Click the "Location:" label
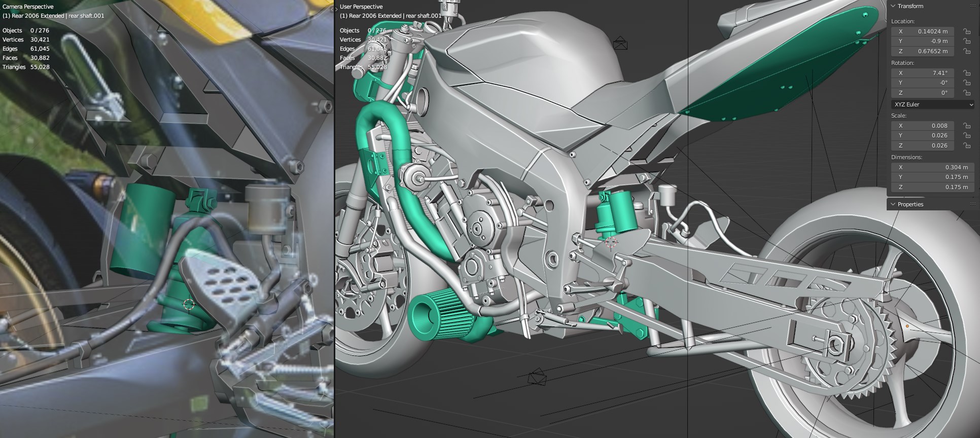 (x=903, y=21)
